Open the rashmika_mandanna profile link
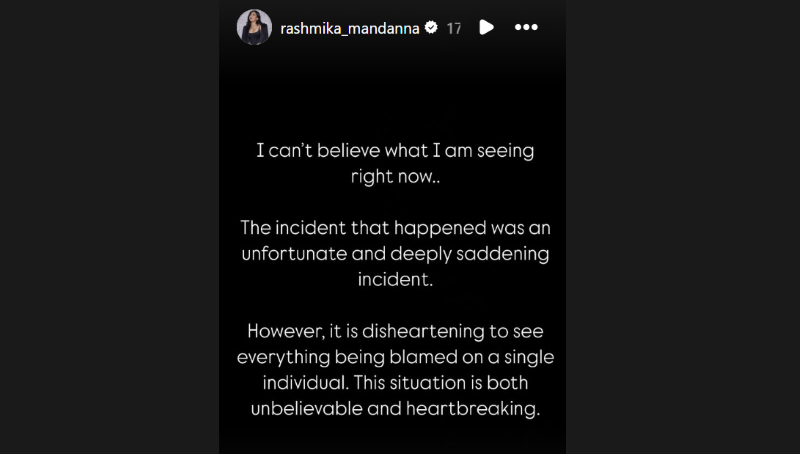800x454 pixels. (x=350, y=28)
